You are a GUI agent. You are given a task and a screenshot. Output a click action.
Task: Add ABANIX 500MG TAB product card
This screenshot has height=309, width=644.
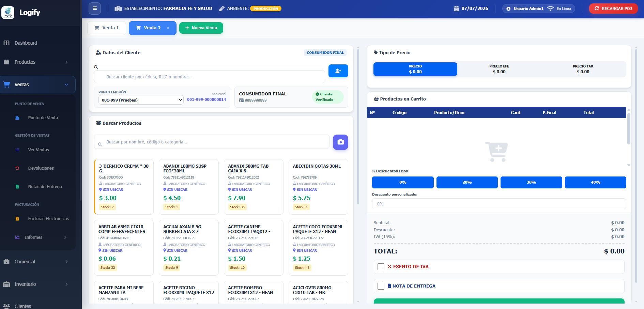pyautogui.click(x=254, y=187)
